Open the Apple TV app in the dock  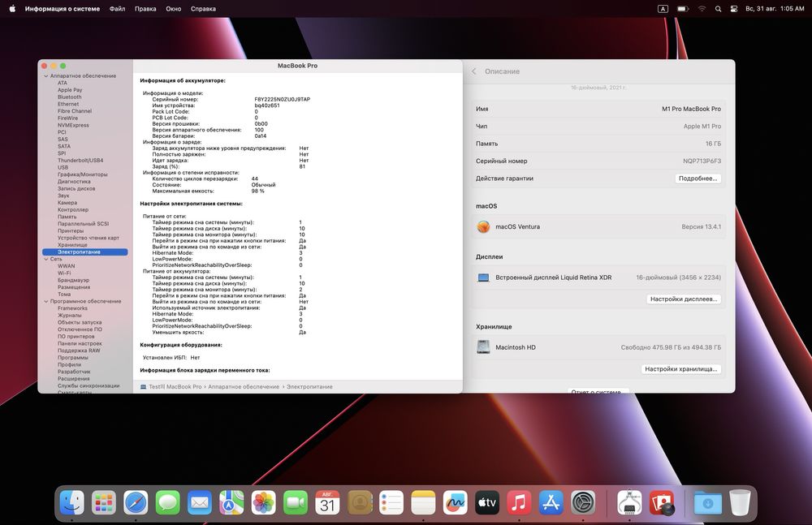[487, 503]
